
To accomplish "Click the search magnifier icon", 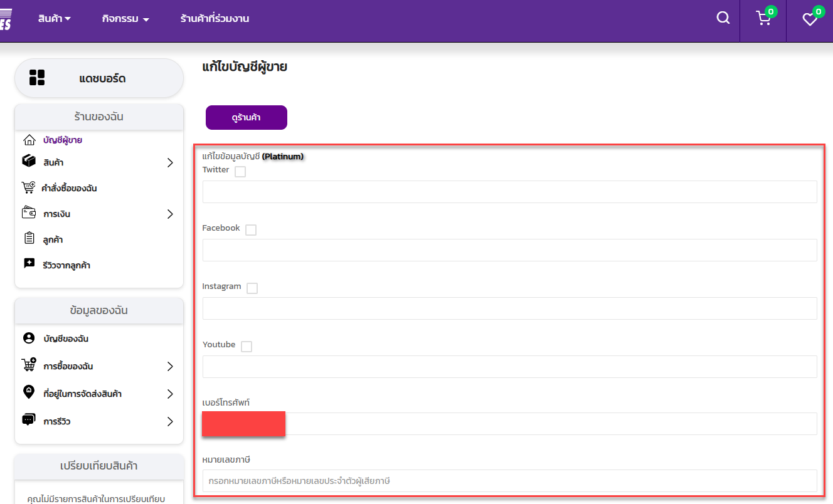I will (723, 18).
